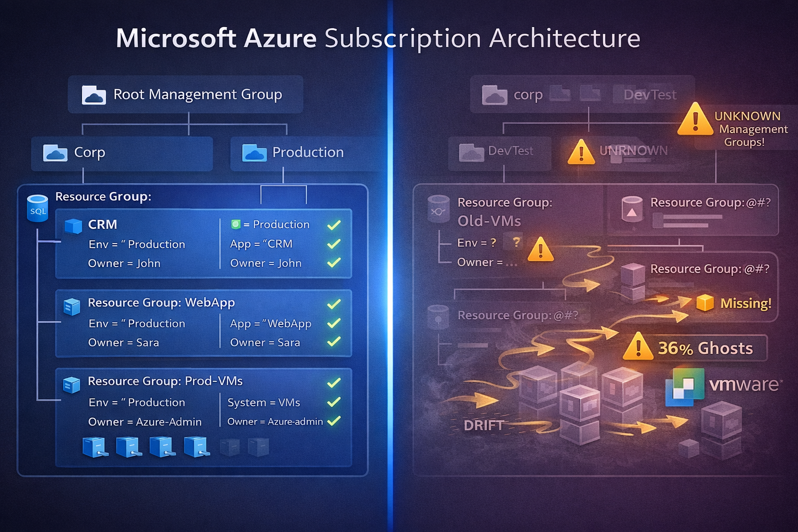Click the VMware logo icon

684,388
